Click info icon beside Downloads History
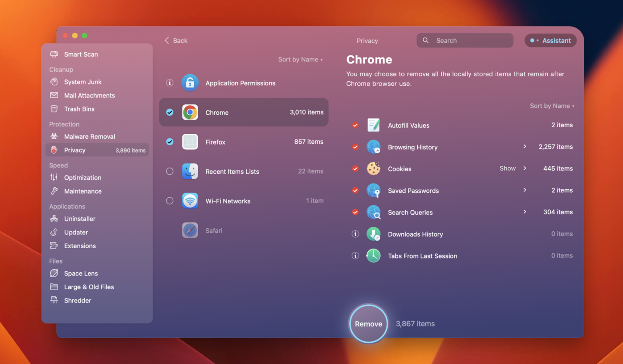623x364 pixels. click(355, 234)
